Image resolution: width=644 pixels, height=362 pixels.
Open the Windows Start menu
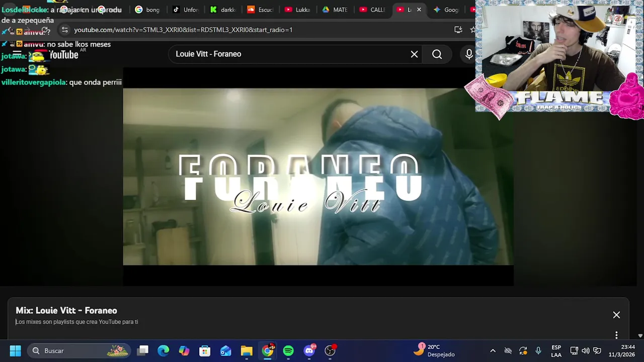[15, 350]
